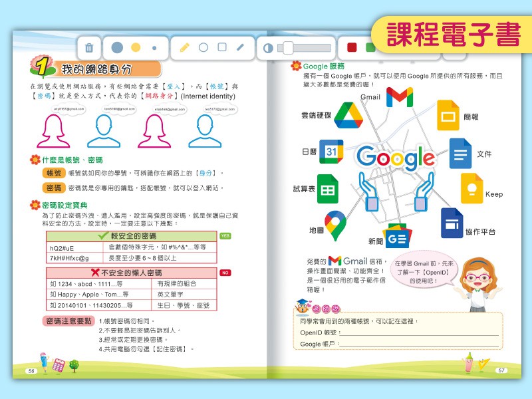Click the Google 帳戶 fill-in line
The height and width of the screenshot is (399, 532).
click(x=419, y=344)
